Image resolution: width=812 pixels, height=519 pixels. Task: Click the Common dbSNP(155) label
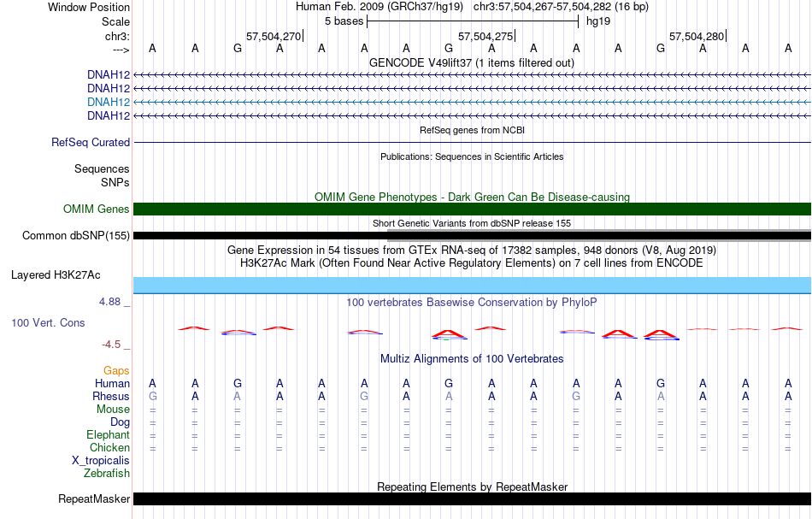pyautogui.click(x=76, y=236)
